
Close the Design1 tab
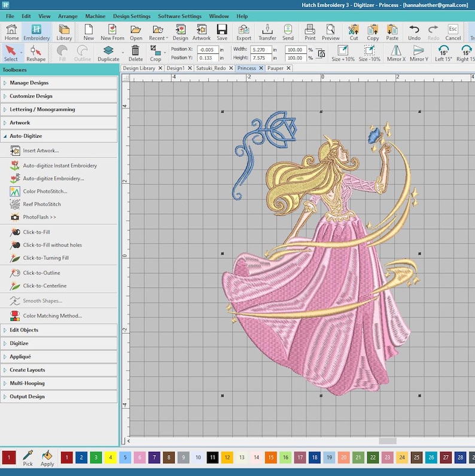pyautogui.click(x=190, y=68)
